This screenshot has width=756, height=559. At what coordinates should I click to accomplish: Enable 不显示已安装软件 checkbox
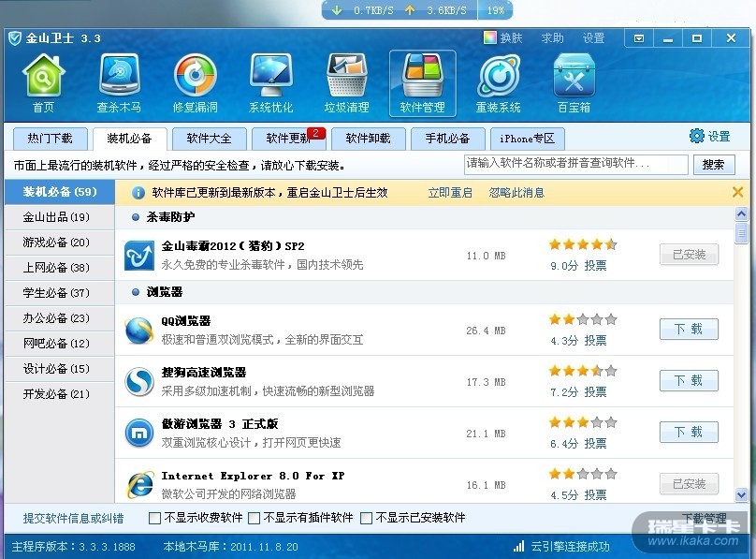tap(367, 518)
